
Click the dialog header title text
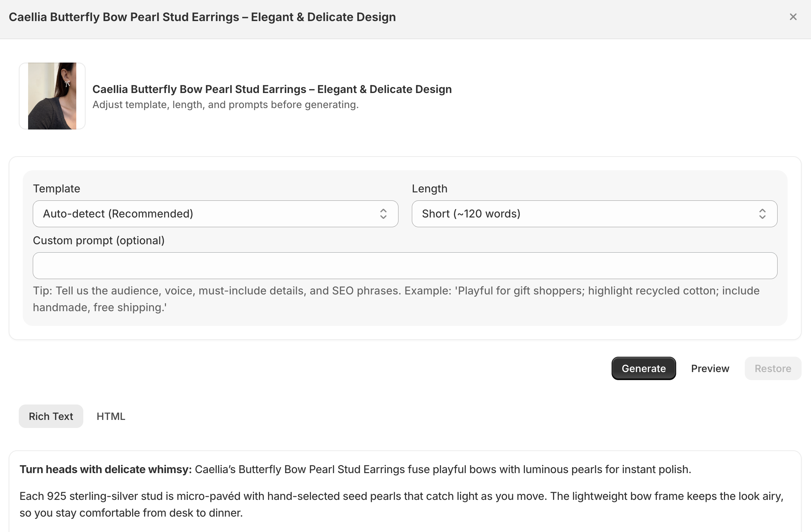tap(202, 17)
